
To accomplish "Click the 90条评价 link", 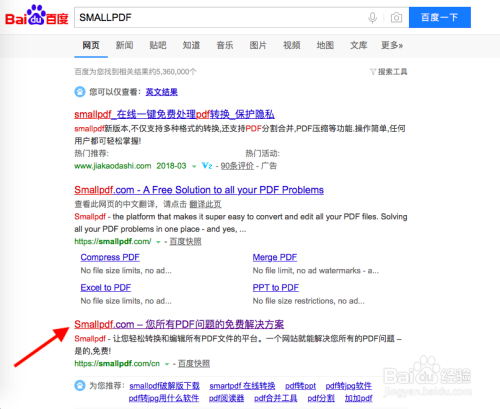I will pos(237,166).
